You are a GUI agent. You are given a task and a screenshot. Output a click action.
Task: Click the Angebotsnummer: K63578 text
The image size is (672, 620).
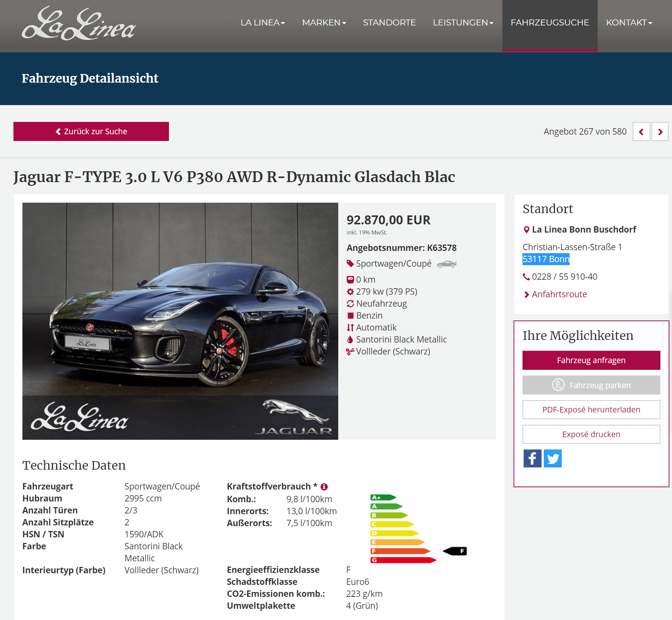coord(401,248)
